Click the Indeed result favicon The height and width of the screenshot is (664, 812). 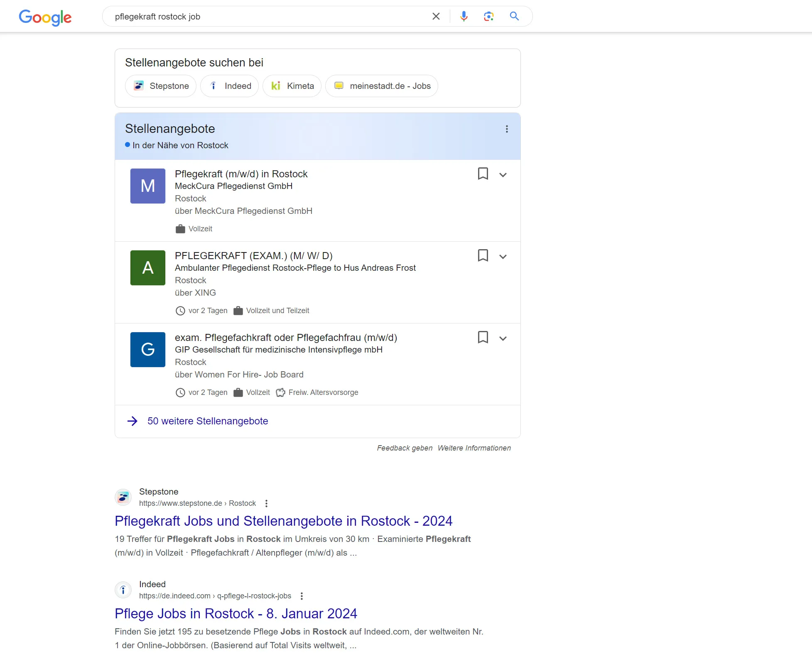[123, 590]
